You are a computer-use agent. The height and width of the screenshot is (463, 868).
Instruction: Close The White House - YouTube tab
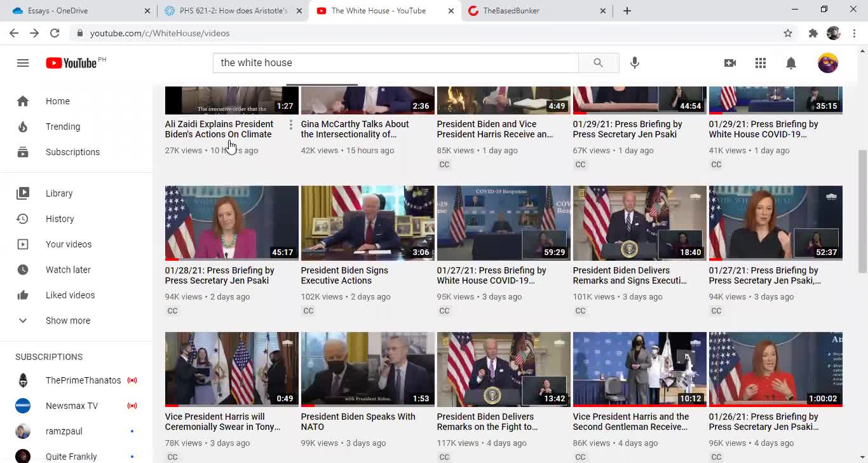coord(451,11)
